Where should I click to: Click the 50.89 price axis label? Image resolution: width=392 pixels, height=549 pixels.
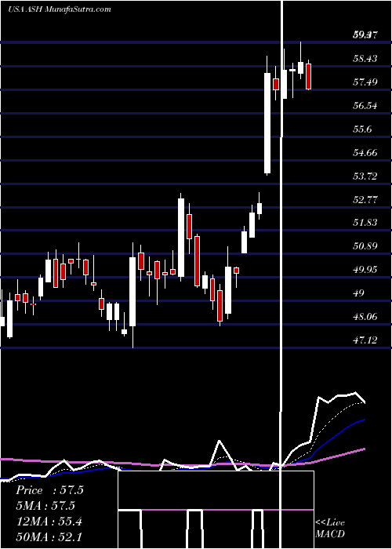click(365, 245)
